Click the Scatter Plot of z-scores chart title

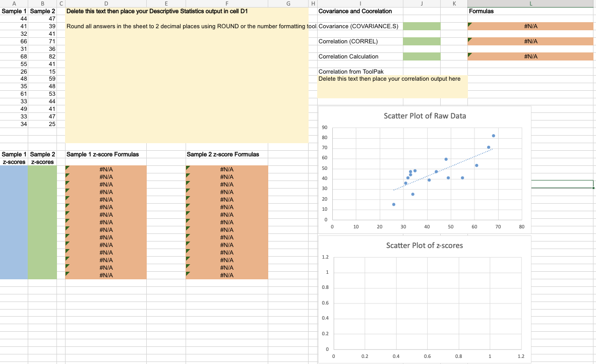425,246
